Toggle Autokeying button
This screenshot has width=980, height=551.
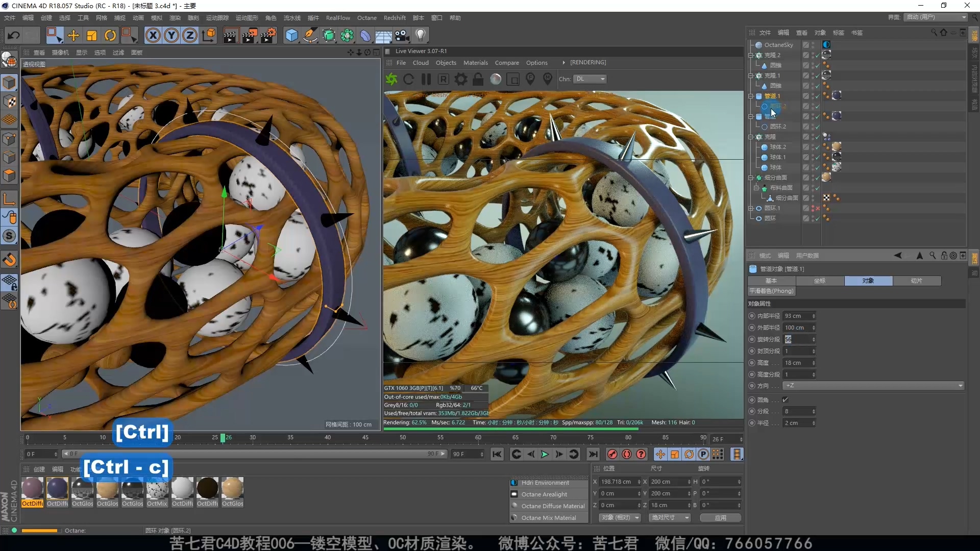pos(627,454)
